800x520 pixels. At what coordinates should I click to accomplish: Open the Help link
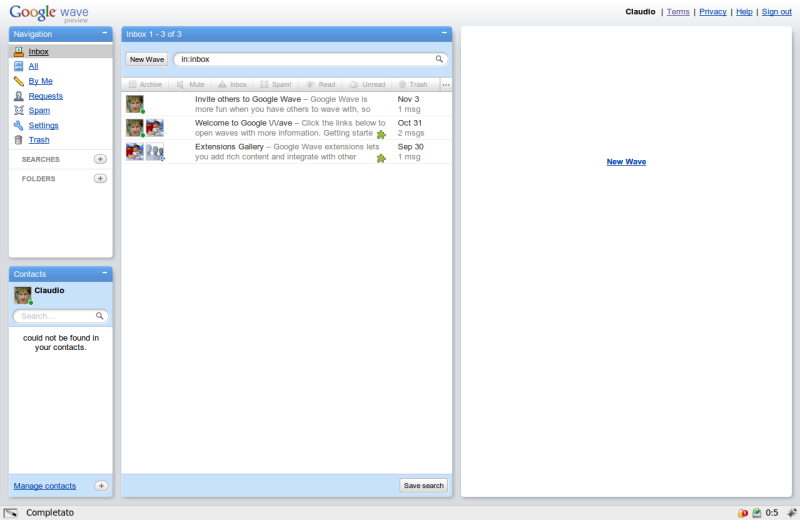tap(744, 12)
